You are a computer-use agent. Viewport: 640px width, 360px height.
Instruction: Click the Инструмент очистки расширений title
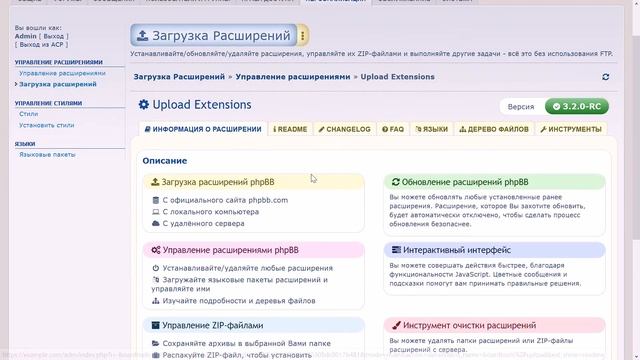tap(469, 325)
